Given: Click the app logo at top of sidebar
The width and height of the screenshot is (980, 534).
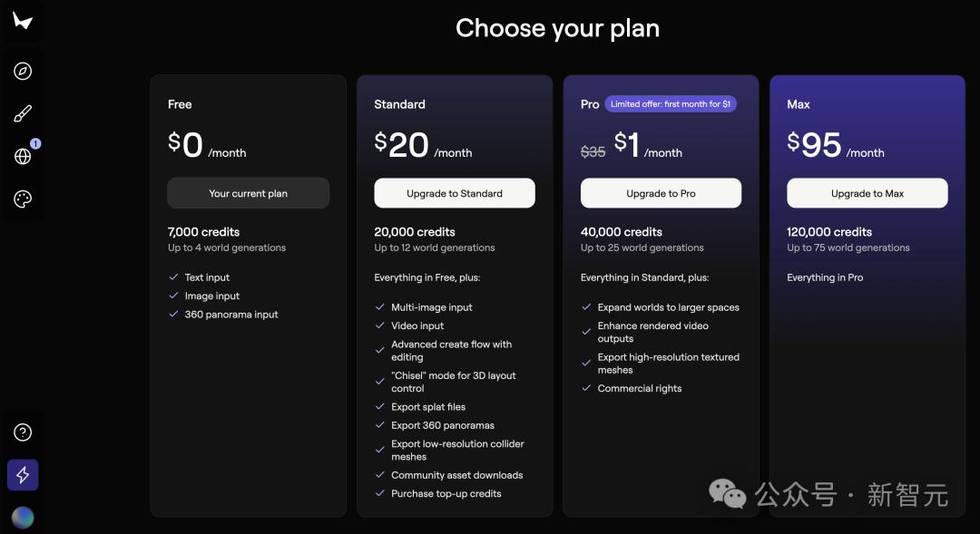Looking at the screenshot, I should (x=23, y=21).
